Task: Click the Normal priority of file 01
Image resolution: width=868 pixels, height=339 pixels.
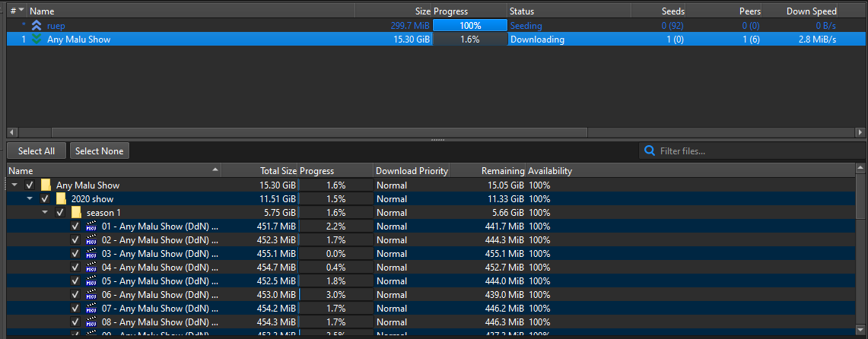Action: click(x=392, y=227)
